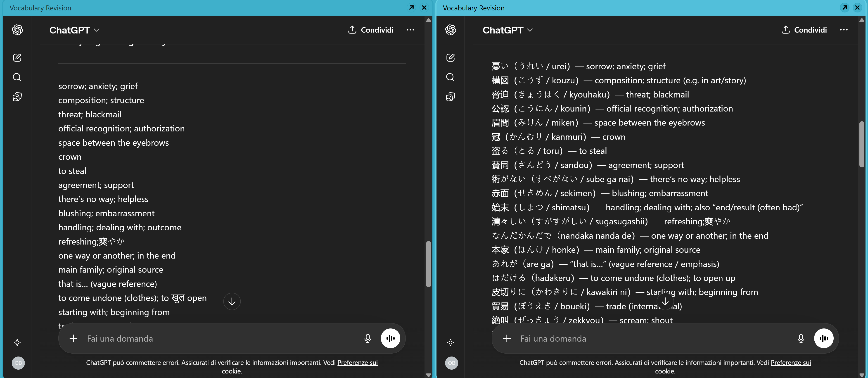Open library images icon in left sidebar
868x378 pixels.
point(17,97)
